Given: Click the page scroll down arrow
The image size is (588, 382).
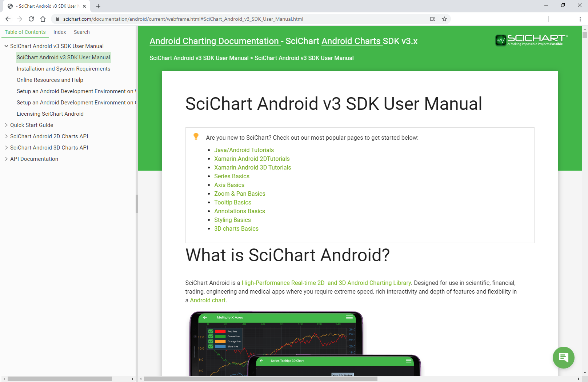Looking at the screenshot, I should point(585,373).
